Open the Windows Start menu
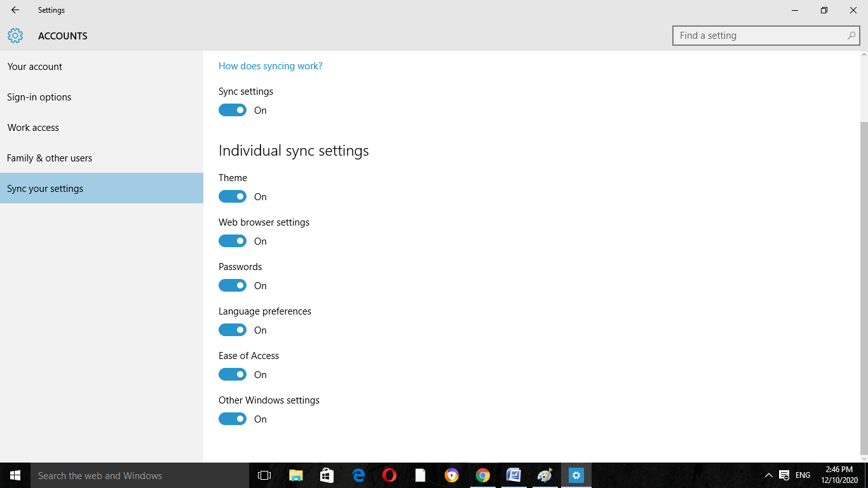The height and width of the screenshot is (488, 868). pyautogui.click(x=15, y=475)
